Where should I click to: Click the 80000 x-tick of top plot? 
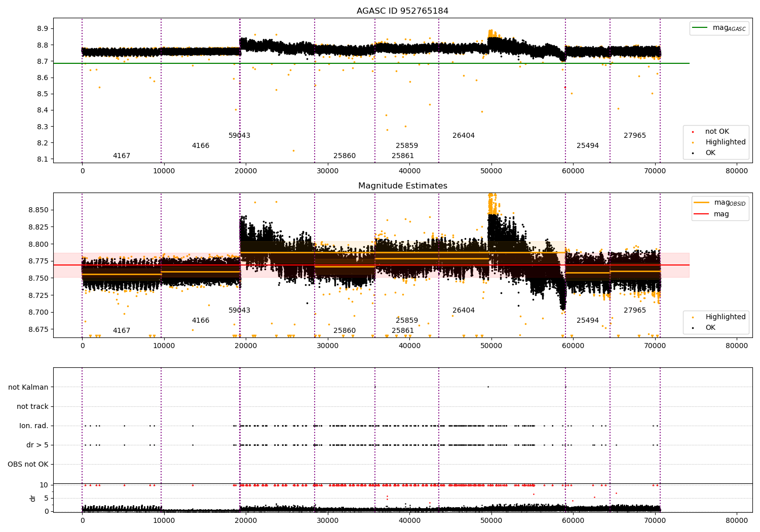[737, 171]
